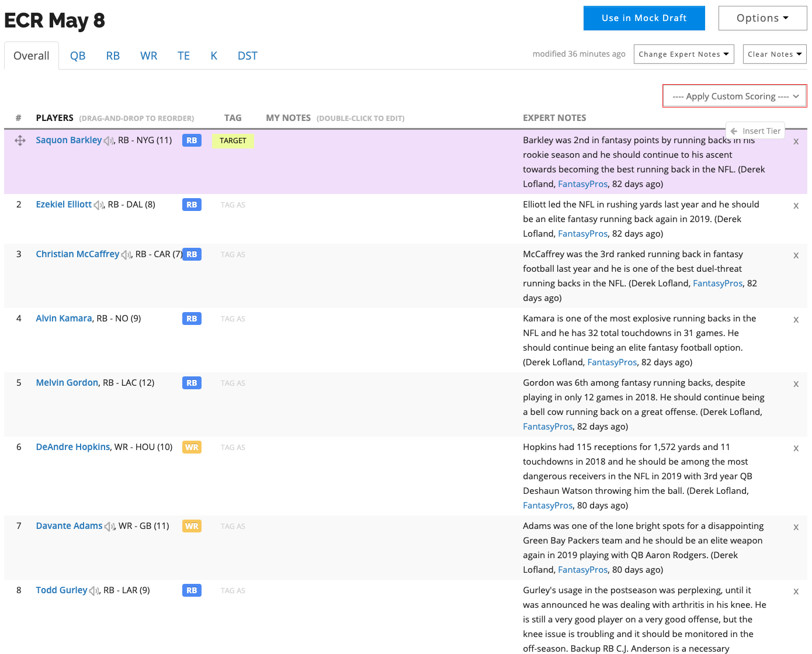Open TARGET tag on Saquon Barkley
The image size is (812, 654).
pyautogui.click(x=233, y=141)
